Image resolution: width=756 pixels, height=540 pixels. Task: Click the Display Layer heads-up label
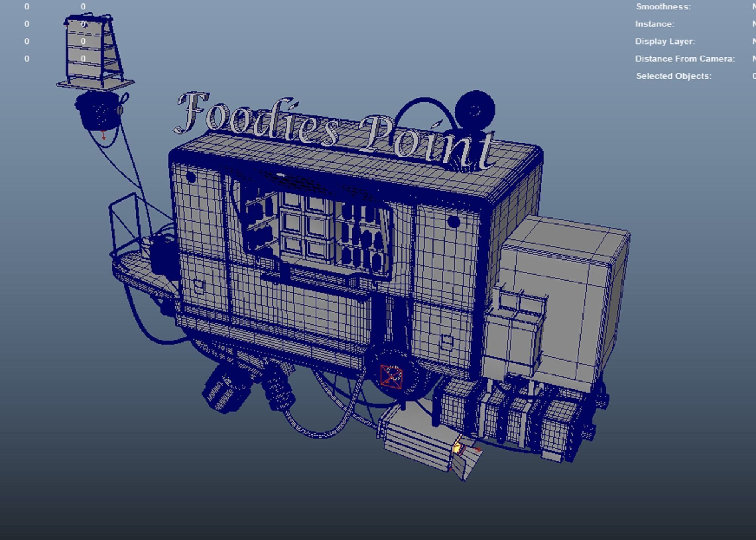point(665,42)
